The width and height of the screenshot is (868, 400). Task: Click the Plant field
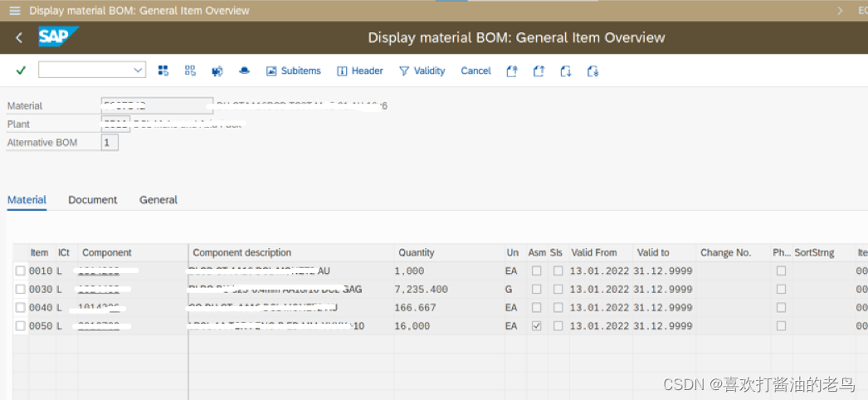click(115, 124)
